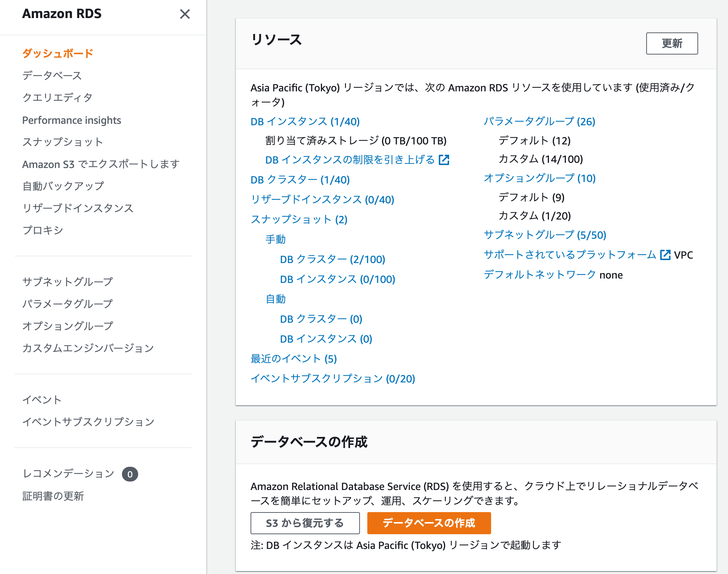Click the レコメンデーション count badge 0
Image resolution: width=728 pixels, height=574 pixels.
click(x=130, y=474)
